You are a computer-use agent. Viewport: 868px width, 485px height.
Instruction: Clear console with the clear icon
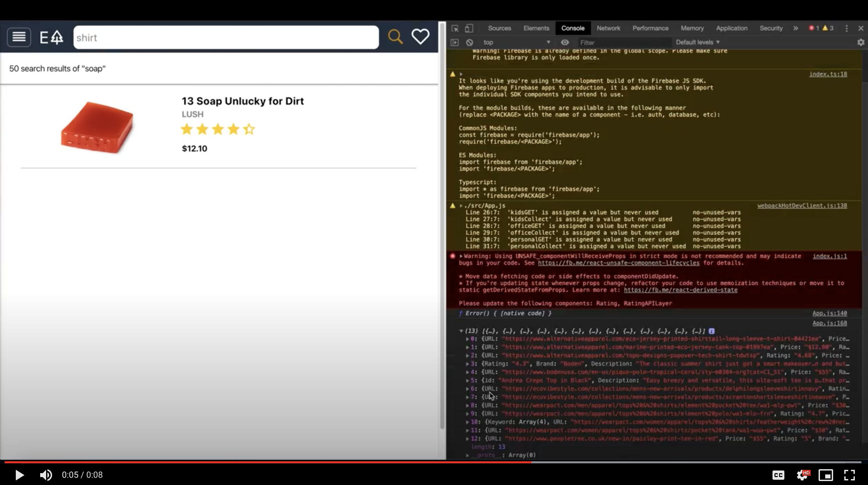(x=469, y=43)
